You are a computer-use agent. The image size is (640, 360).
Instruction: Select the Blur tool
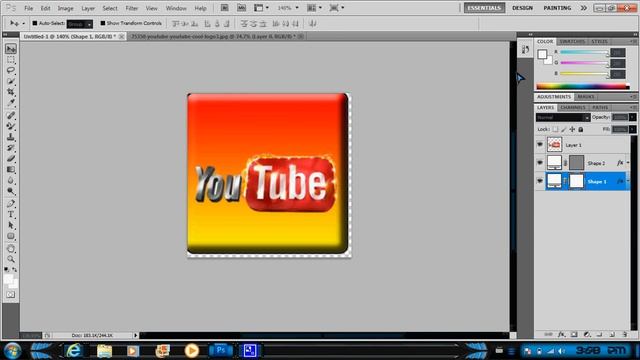(x=11, y=180)
